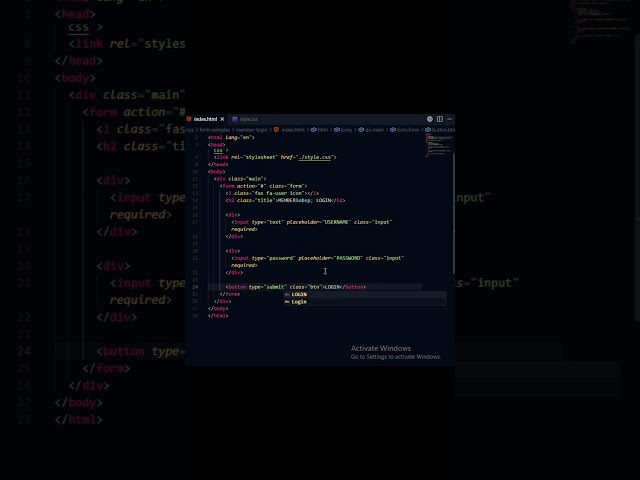
Task: Click the opening head tag line
Action: 216,144
